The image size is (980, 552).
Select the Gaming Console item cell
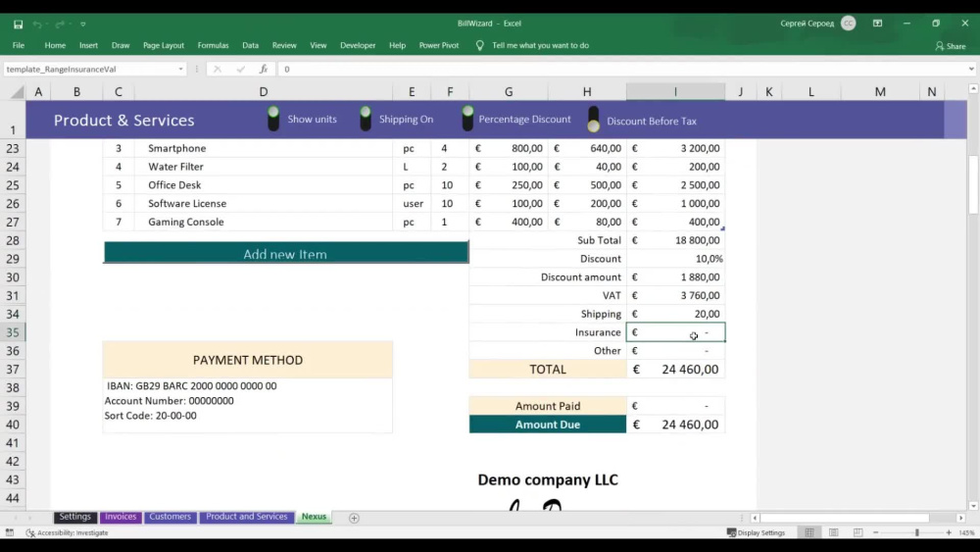tap(263, 222)
